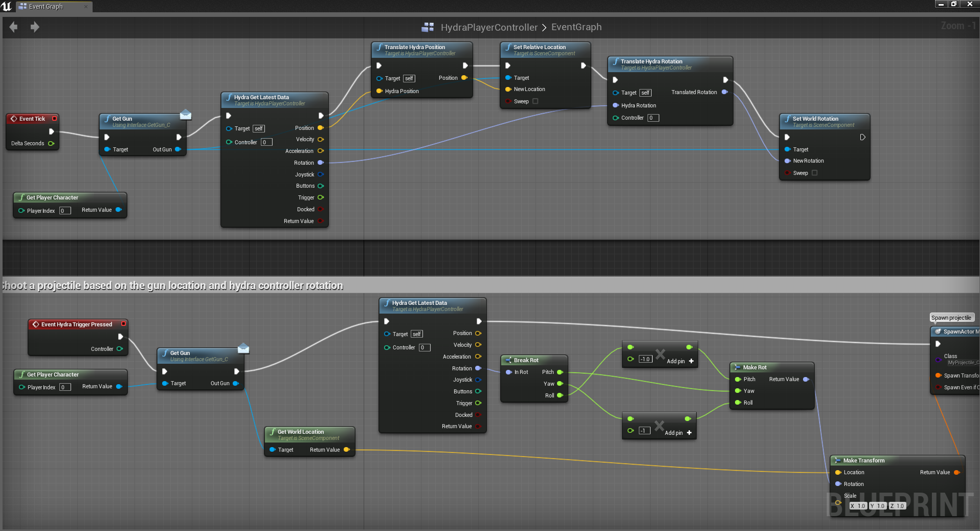The width and height of the screenshot is (980, 531).
Task: Add pin on the upper multiply node
Action: click(x=680, y=361)
